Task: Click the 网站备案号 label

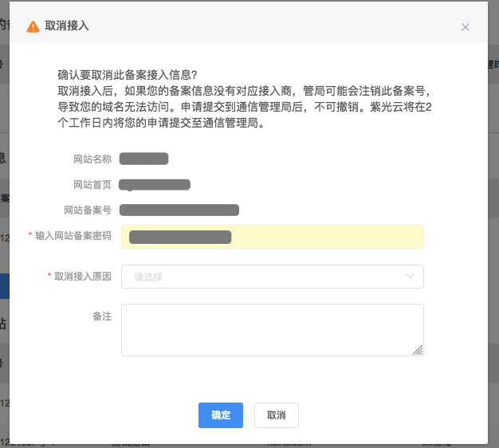Action: click(88, 210)
